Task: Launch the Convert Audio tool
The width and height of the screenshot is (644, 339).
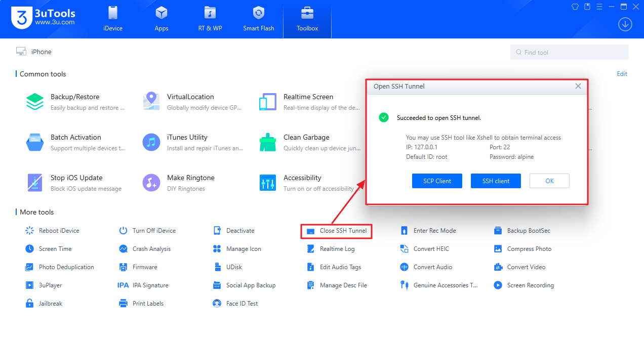Action: click(426, 267)
